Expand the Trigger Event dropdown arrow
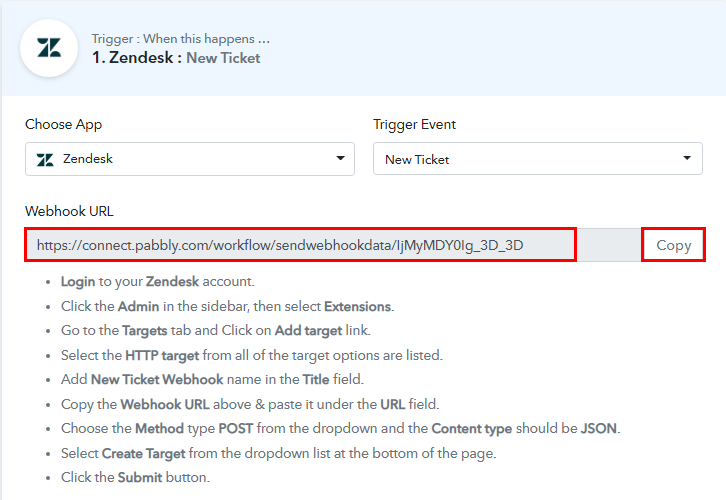This screenshot has height=500, width=726. pyautogui.click(x=687, y=158)
